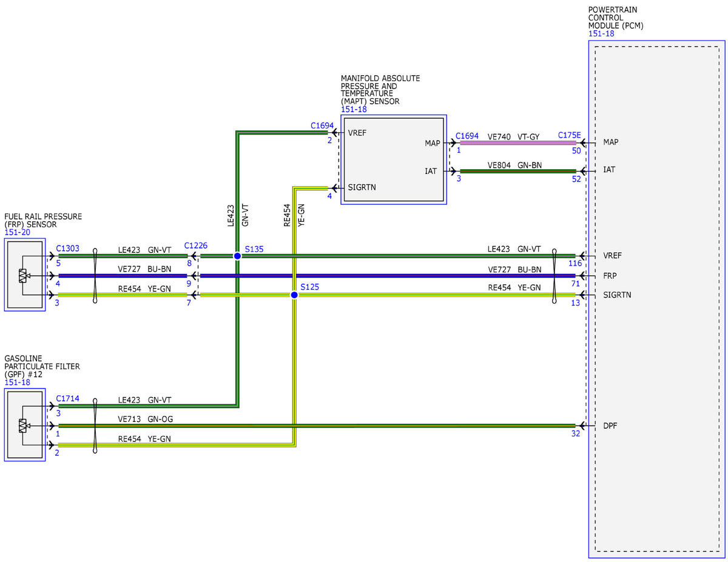Select PCM pin number 13
The image size is (728, 562).
point(576,303)
